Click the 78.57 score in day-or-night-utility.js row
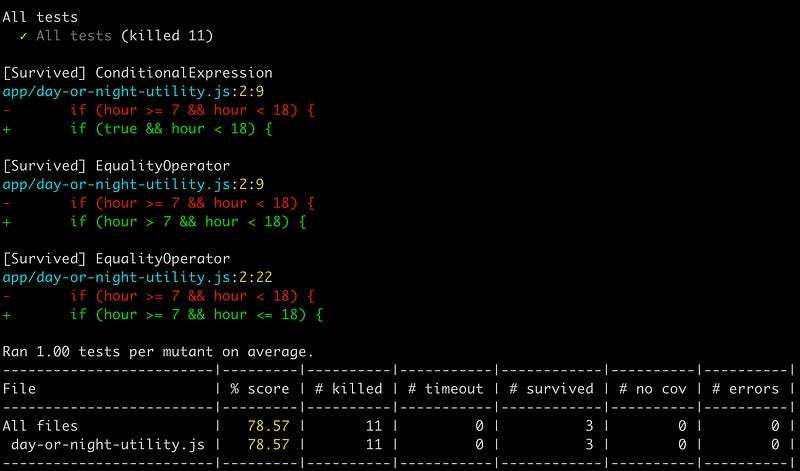The width and height of the screenshot is (800, 471). coord(268,444)
